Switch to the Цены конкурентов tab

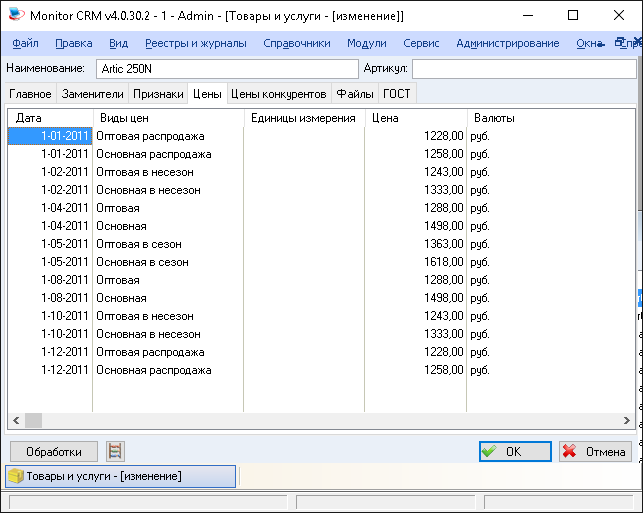(x=279, y=94)
